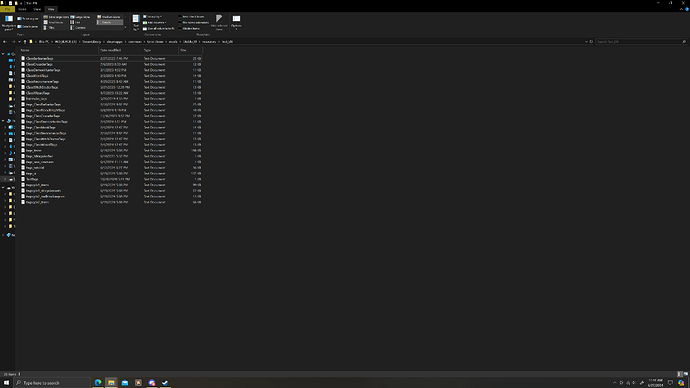Show hidden system tray icons

(615, 383)
